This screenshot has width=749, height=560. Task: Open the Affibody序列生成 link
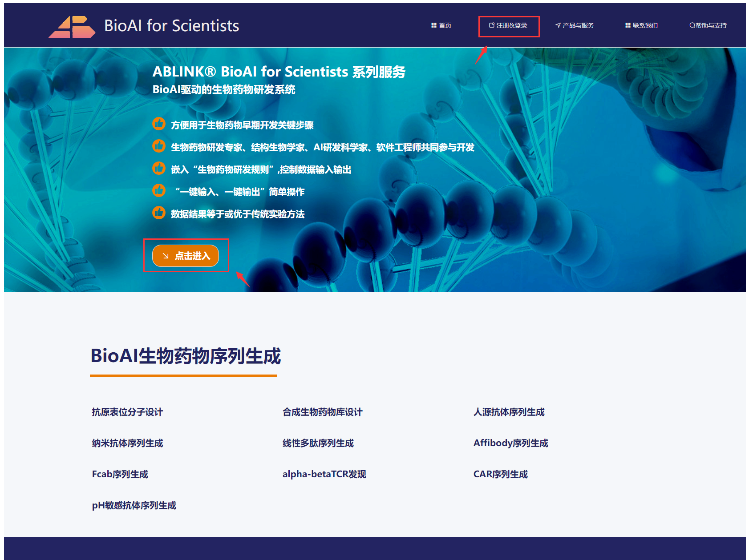point(511,443)
